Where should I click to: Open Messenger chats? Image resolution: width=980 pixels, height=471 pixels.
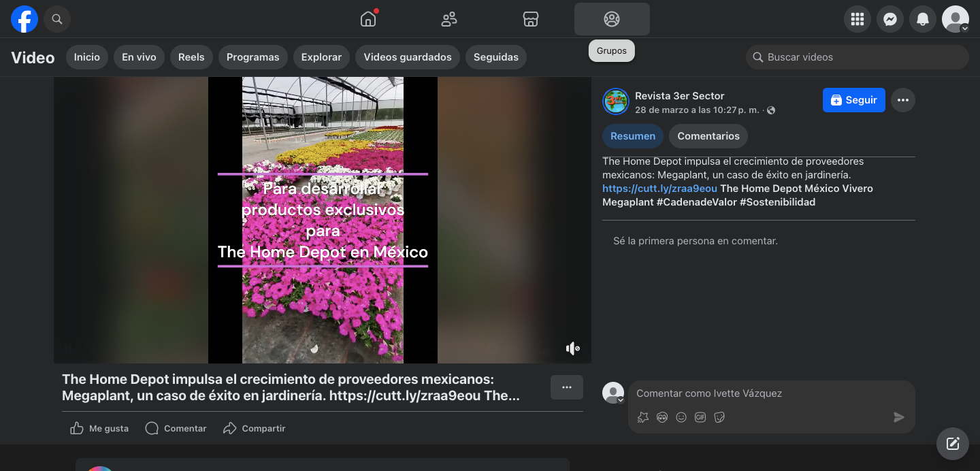(890, 19)
